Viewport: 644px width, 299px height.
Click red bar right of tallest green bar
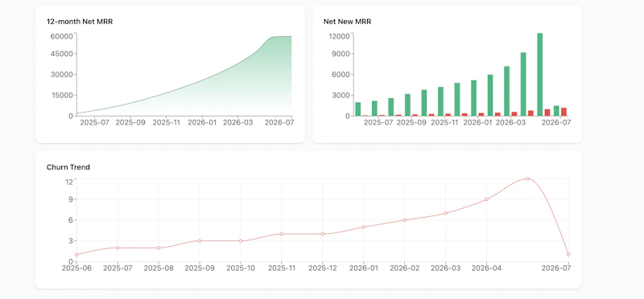point(547,113)
